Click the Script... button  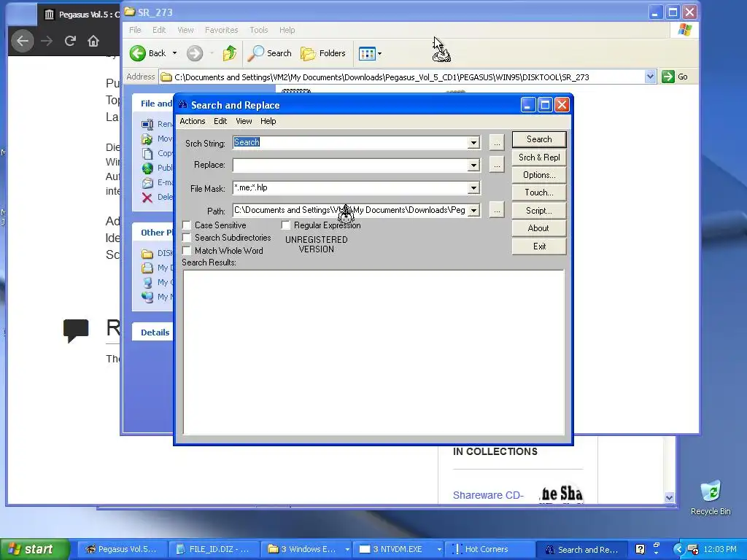539,211
